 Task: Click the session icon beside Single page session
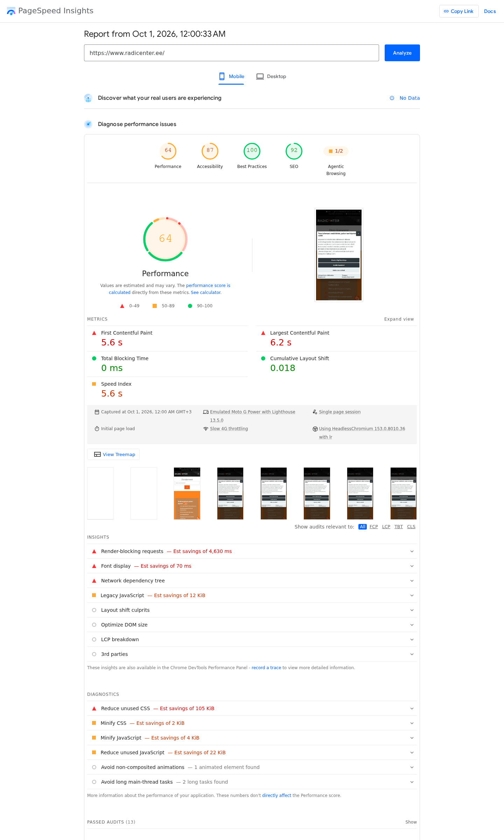click(315, 412)
